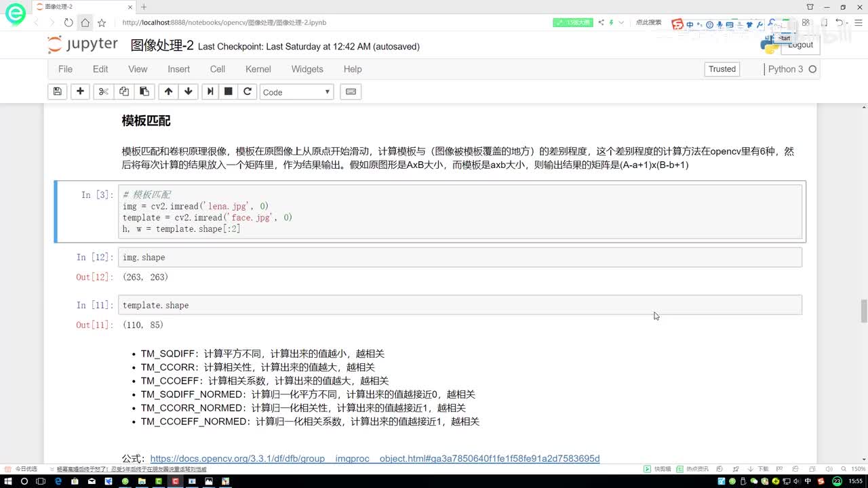Click the Logout button
This screenshot has height=488, width=868.
coord(800,45)
